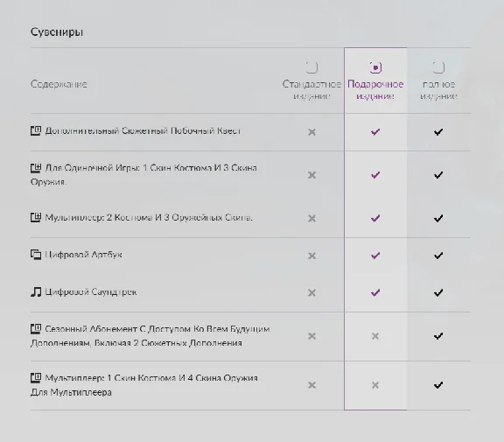Click the icon beside Мультиплеер: 1 Скин Костюма

pos(36,378)
